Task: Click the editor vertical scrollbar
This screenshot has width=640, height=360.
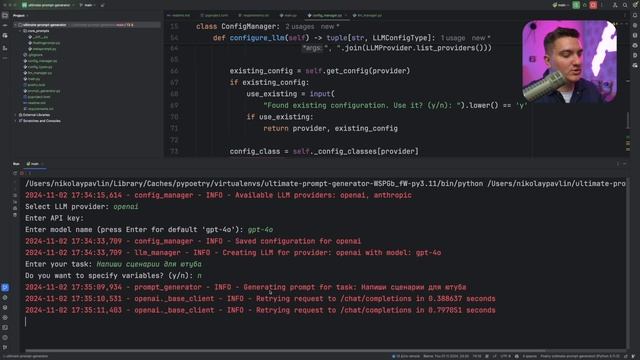Action: [628, 120]
